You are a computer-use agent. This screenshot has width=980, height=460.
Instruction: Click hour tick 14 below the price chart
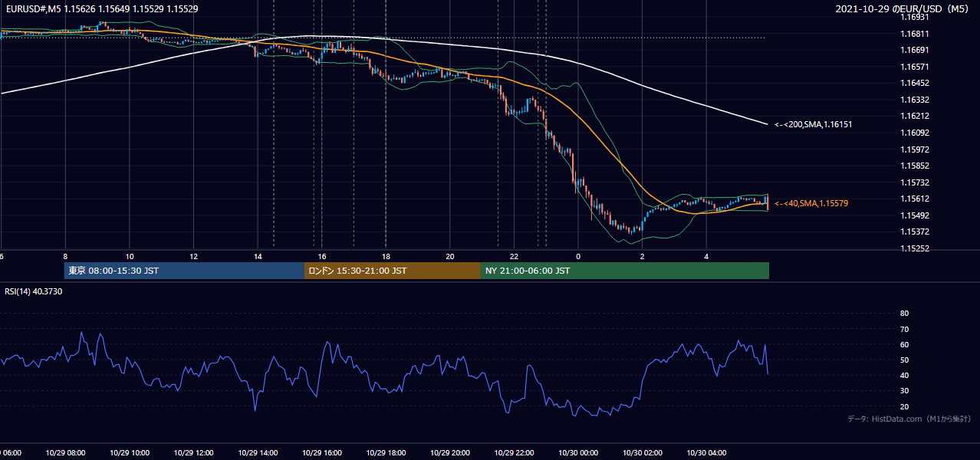pos(258,257)
